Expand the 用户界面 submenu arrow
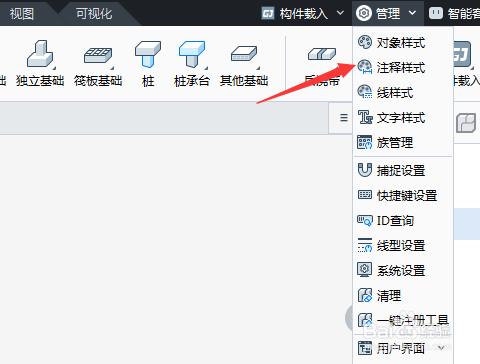Screen dimensions: 480x364 pyautogui.click(x=441, y=348)
